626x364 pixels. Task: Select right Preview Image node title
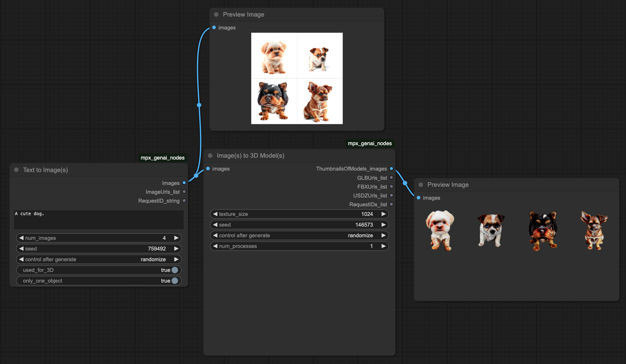[448, 185]
